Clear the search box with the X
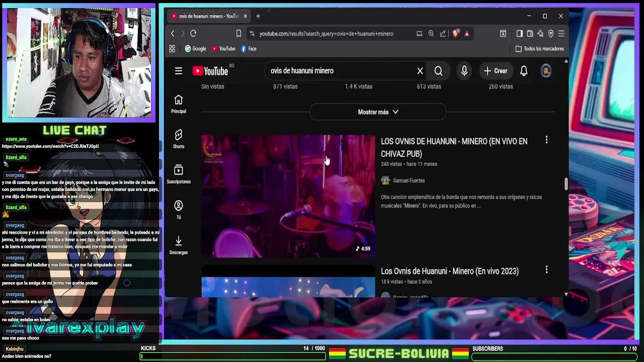644x362 pixels. [420, 71]
